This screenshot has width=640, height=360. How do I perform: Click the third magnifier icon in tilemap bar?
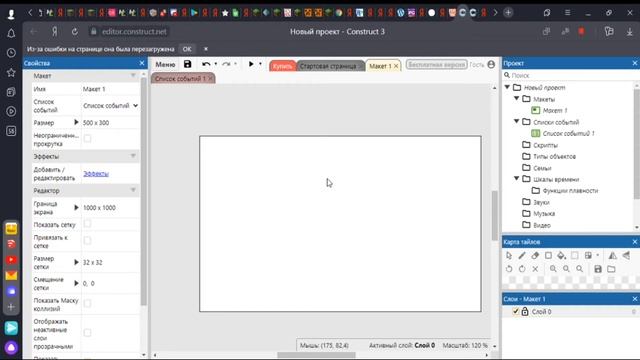coord(580,269)
